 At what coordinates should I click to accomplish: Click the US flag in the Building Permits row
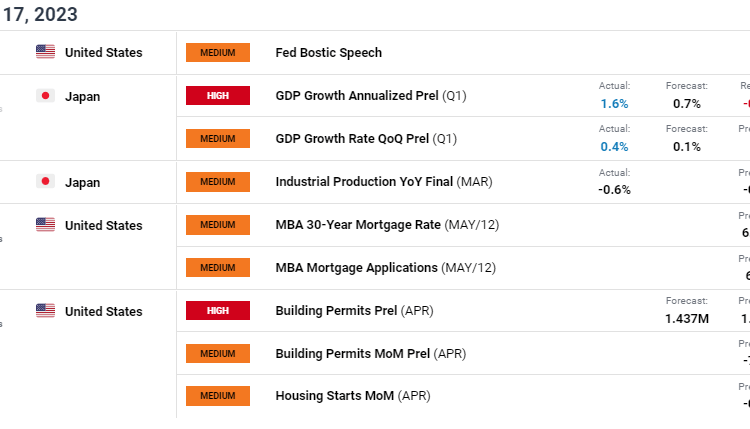[x=45, y=311]
